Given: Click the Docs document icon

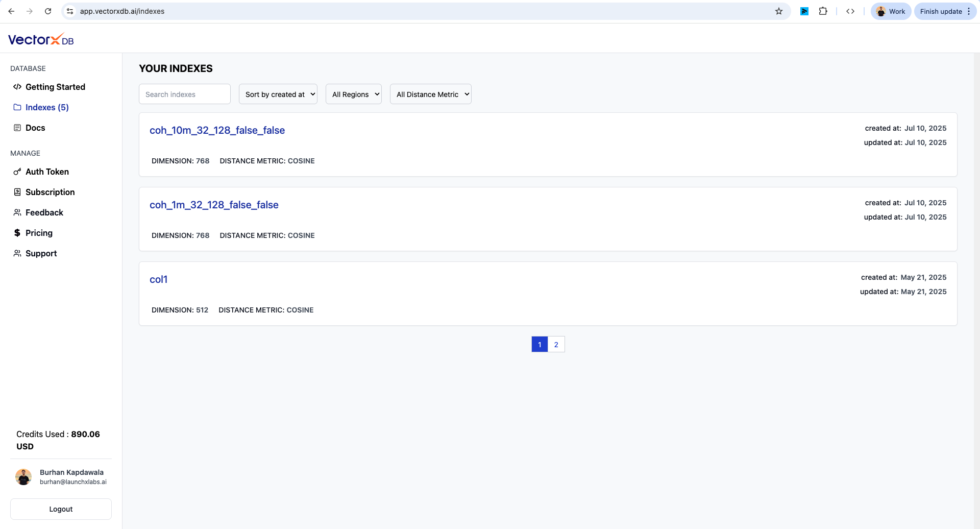Looking at the screenshot, I should (x=17, y=128).
